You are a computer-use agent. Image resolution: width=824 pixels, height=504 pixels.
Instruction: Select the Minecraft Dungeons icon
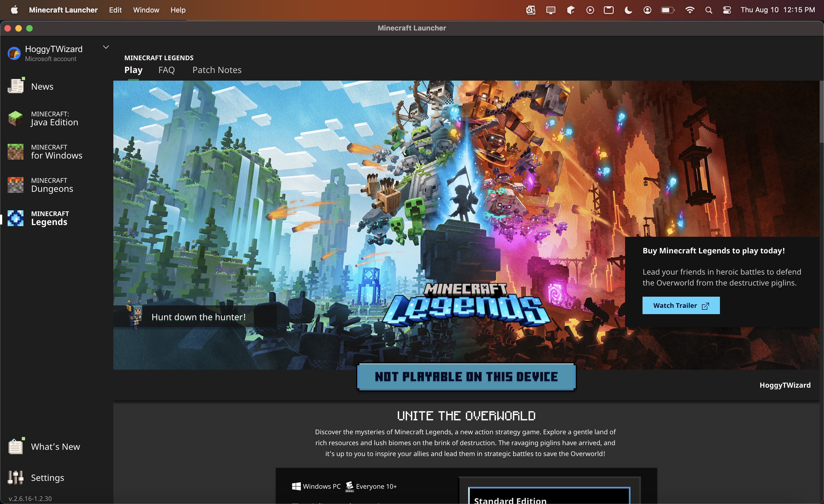click(15, 185)
